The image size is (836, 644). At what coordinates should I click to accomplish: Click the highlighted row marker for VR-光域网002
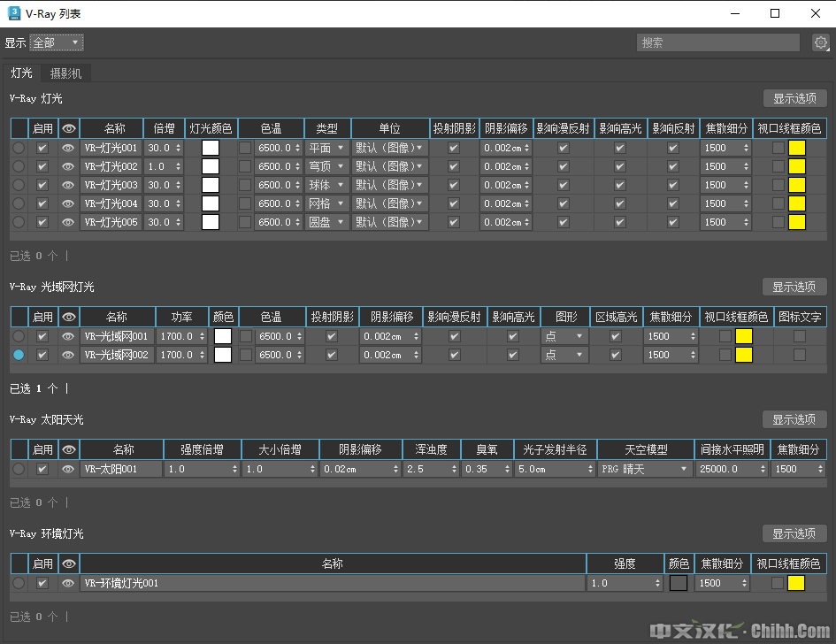coord(19,355)
